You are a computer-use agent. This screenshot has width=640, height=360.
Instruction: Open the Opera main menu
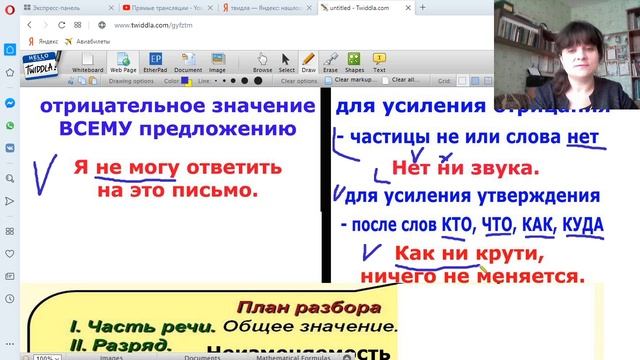pyautogui.click(x=9, y=9)
